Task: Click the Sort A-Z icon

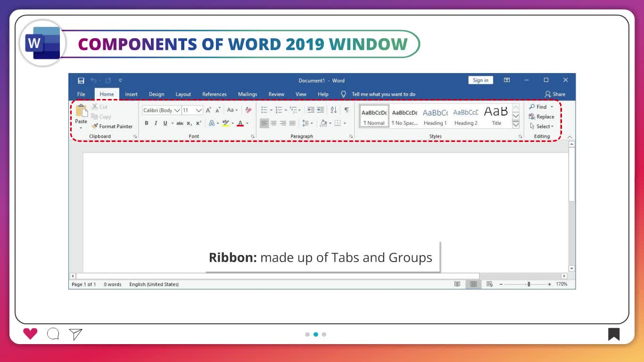Action: coord(334,110)
